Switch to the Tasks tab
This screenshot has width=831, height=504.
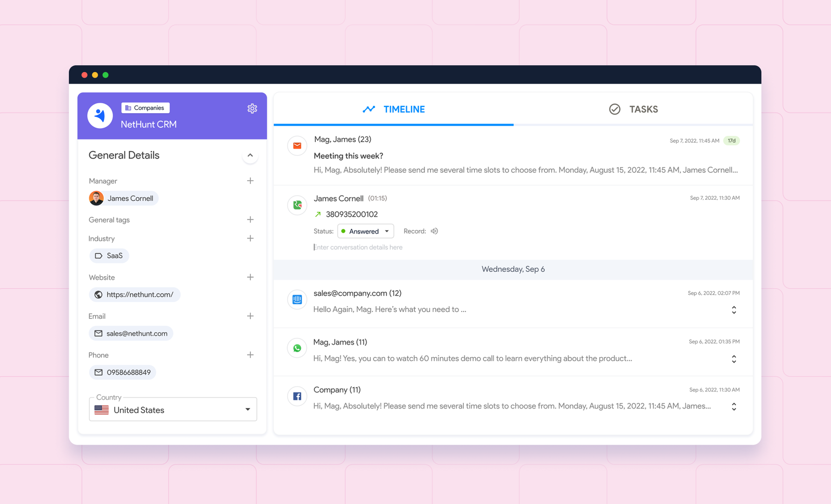(633, 109)
